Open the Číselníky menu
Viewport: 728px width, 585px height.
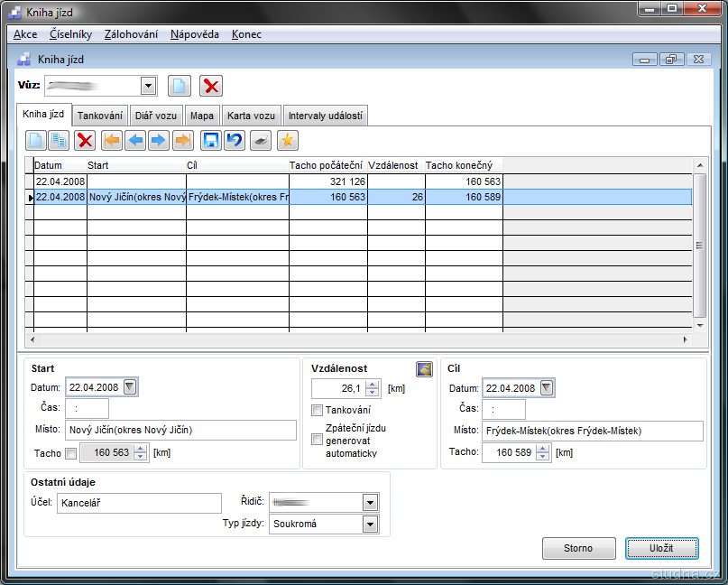click(70, 34)
